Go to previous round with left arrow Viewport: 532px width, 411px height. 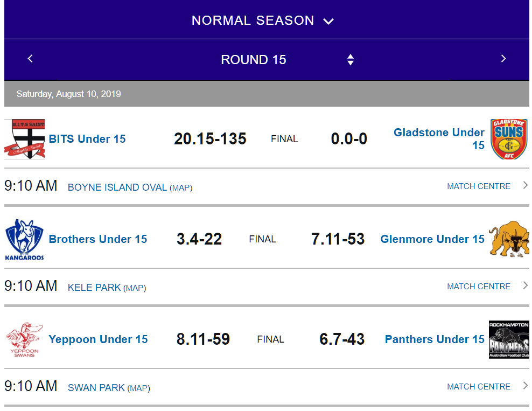click(30, 59)
